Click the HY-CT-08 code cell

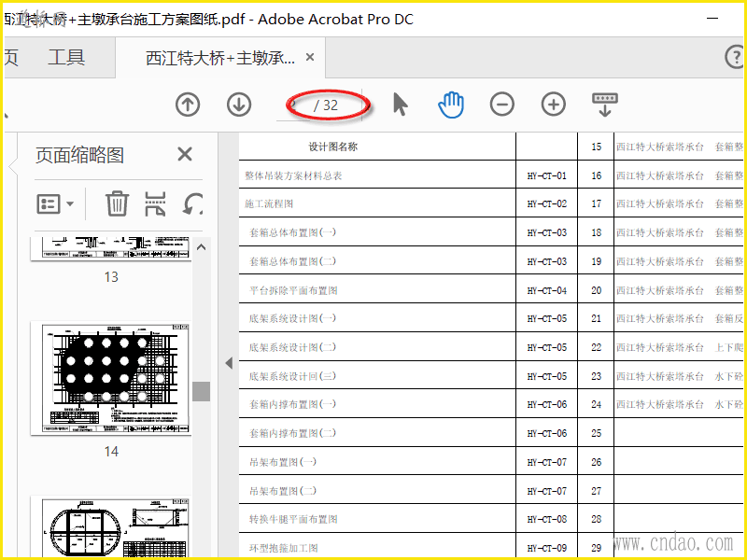tap(547, 519)
